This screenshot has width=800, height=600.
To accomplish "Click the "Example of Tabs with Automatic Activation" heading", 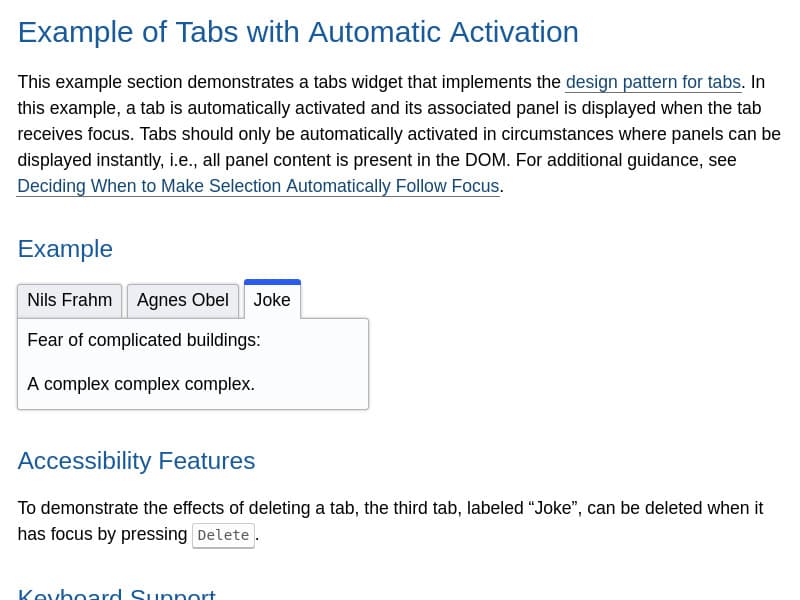I will pos(298,32).
